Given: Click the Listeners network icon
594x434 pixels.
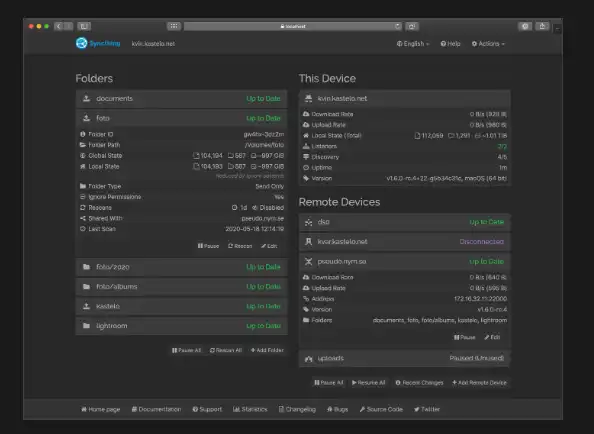Looking at the screenshot, I should click(306, 146).
